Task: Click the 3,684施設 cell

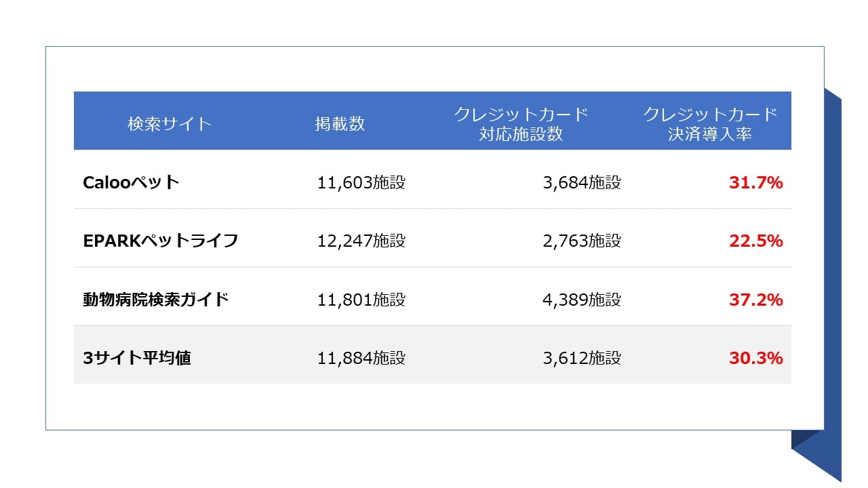Action: coord(582,182)
